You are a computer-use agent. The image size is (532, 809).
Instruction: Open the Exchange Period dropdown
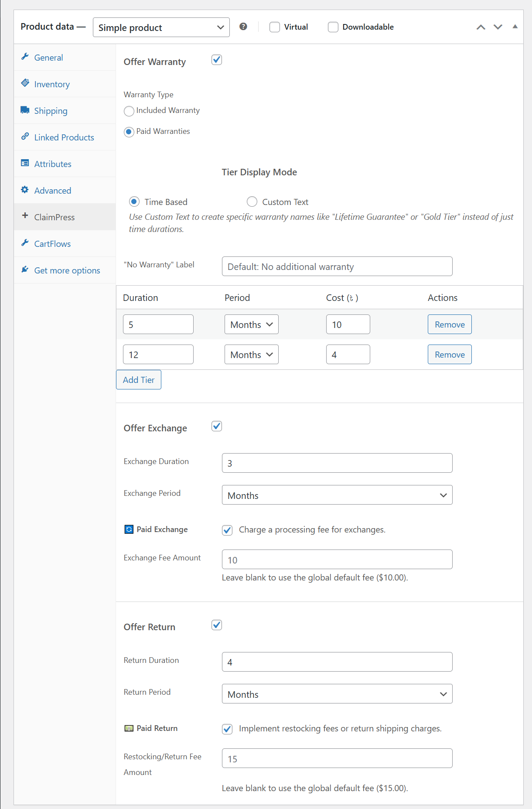coord(337,495)
